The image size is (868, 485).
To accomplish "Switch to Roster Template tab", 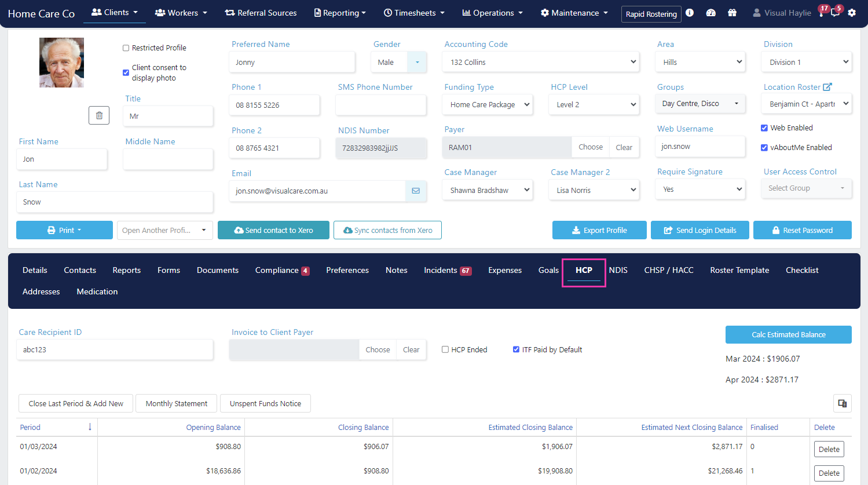I will click(739, 270).
